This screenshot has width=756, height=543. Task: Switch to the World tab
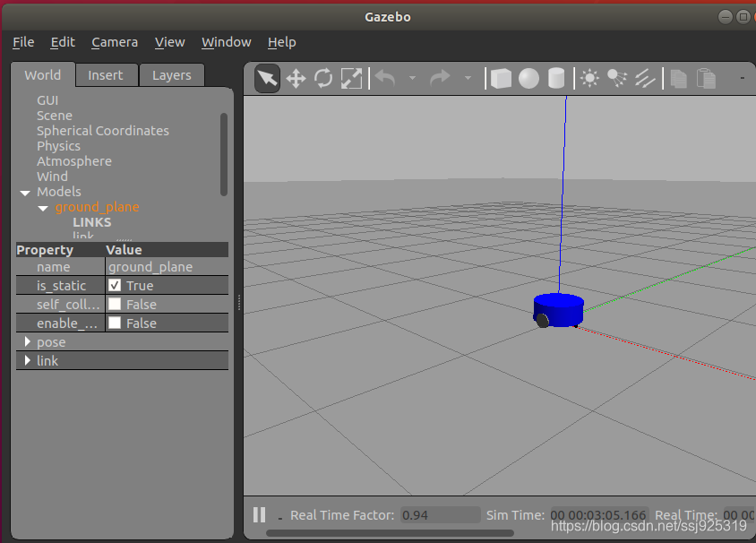tap(43, 75)
